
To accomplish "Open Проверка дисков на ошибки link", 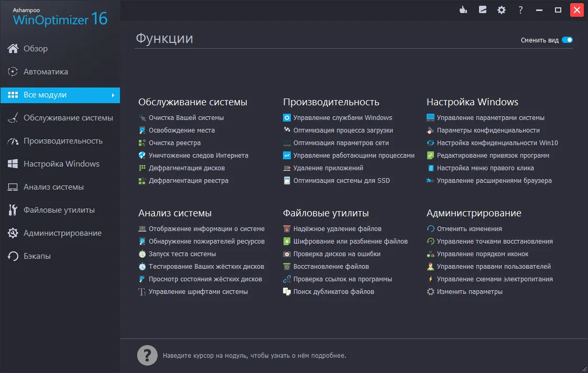I will click(337, 254).
